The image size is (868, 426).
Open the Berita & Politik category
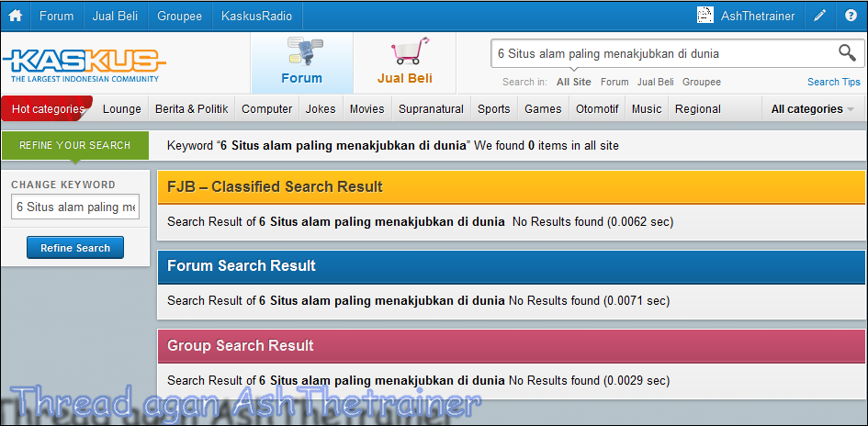[192, 109]
